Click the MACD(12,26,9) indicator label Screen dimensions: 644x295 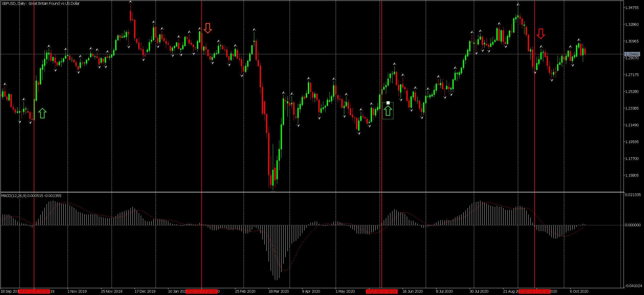(x=31, y=196)
